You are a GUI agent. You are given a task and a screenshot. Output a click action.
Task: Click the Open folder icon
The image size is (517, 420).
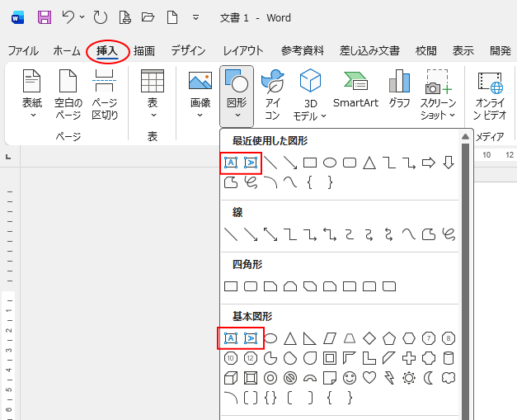tap(148, 17)
